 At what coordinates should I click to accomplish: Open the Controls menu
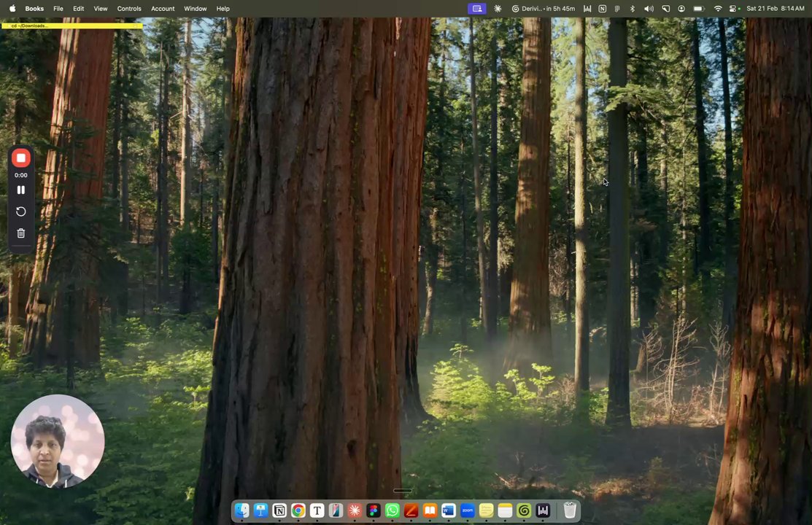[x=129, y=8]
